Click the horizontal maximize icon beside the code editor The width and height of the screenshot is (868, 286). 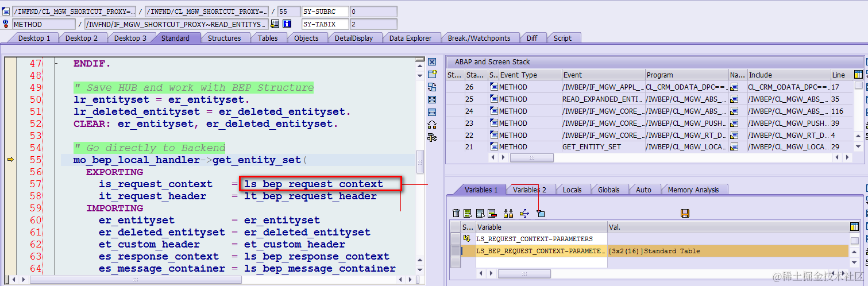pos(433,113)
